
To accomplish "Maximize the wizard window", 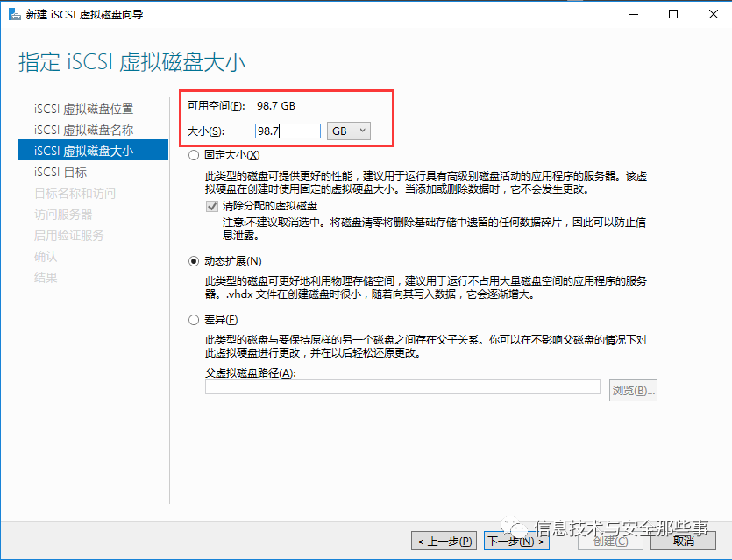I will coord(673,15).
